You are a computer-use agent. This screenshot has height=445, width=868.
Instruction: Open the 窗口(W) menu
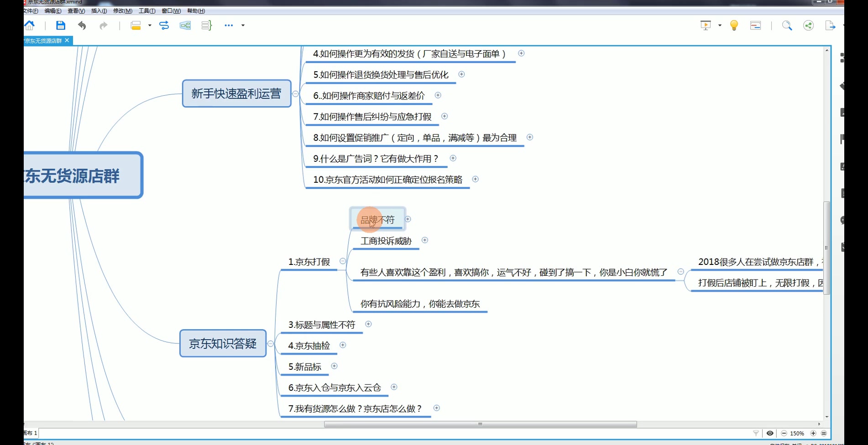tap(171, 11)
